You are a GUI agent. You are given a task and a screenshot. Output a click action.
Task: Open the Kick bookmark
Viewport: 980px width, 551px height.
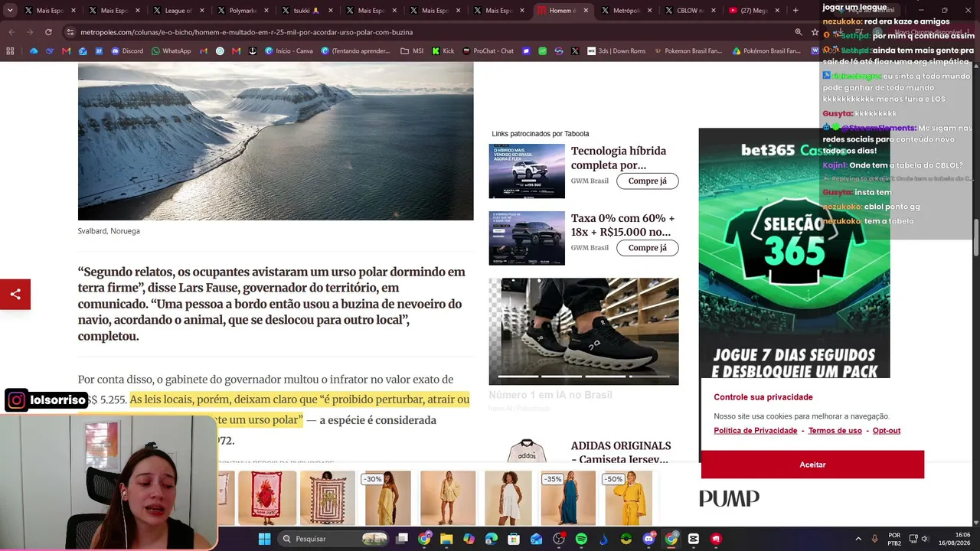click(x=443, y=51)
